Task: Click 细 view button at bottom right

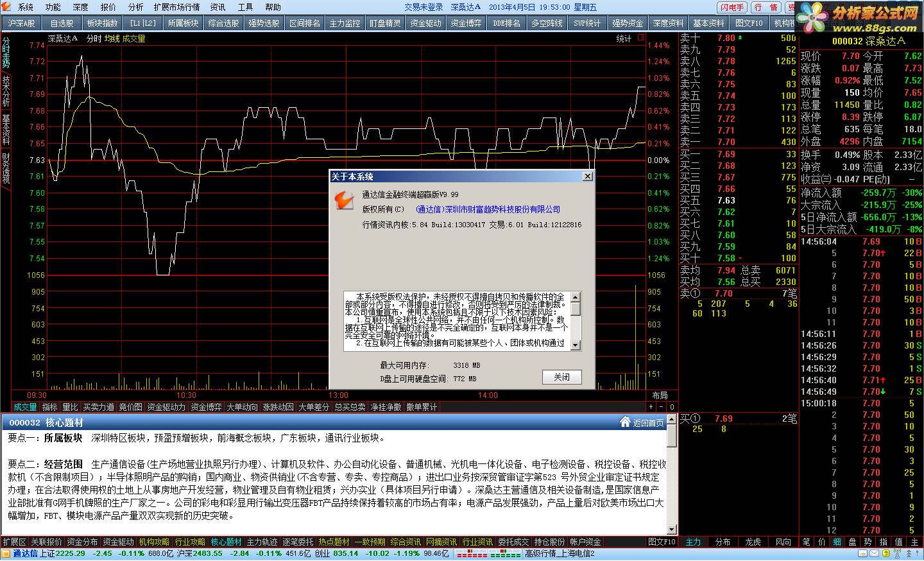Action: (837, 542)
